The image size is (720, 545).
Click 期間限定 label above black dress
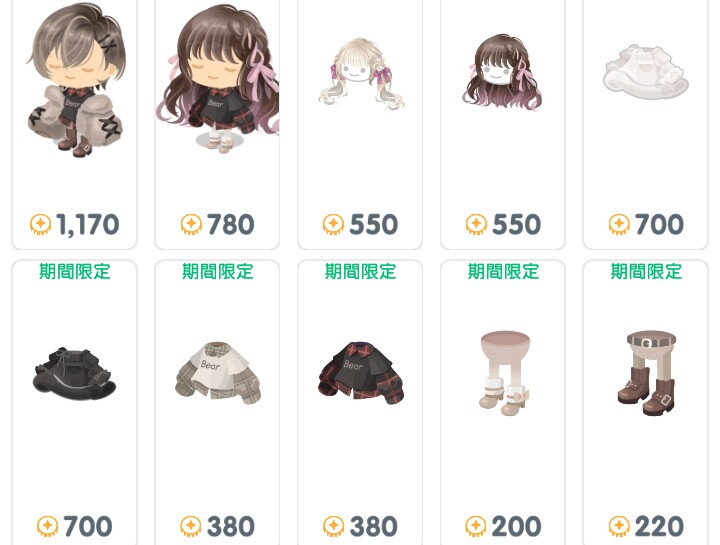[74, 271]
